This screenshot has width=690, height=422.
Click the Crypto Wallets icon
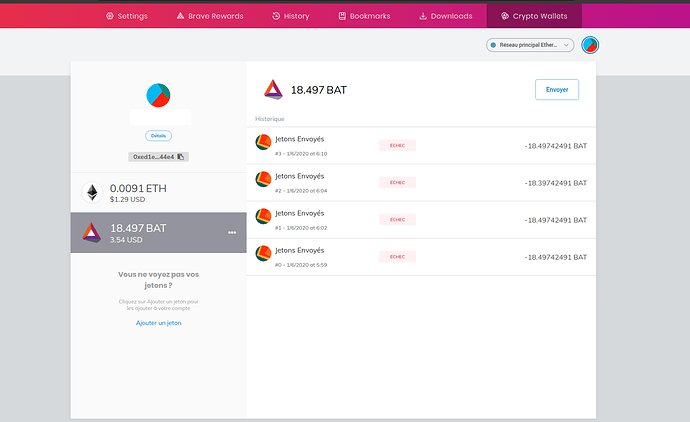505,16
